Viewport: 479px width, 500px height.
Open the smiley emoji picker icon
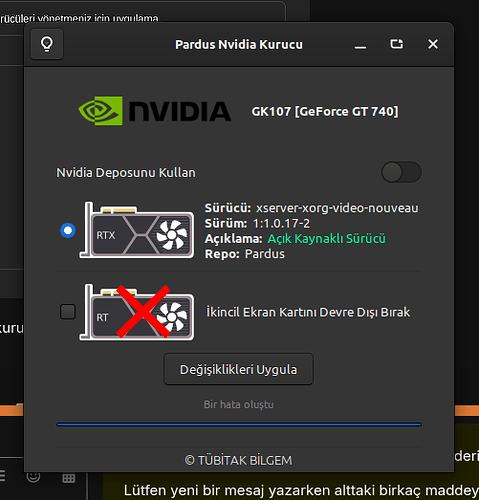33,476
